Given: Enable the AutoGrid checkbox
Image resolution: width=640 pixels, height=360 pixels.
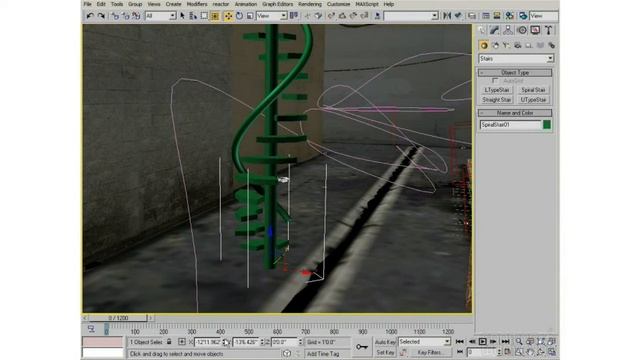Looking at the screenshot, I should (496, 81).
